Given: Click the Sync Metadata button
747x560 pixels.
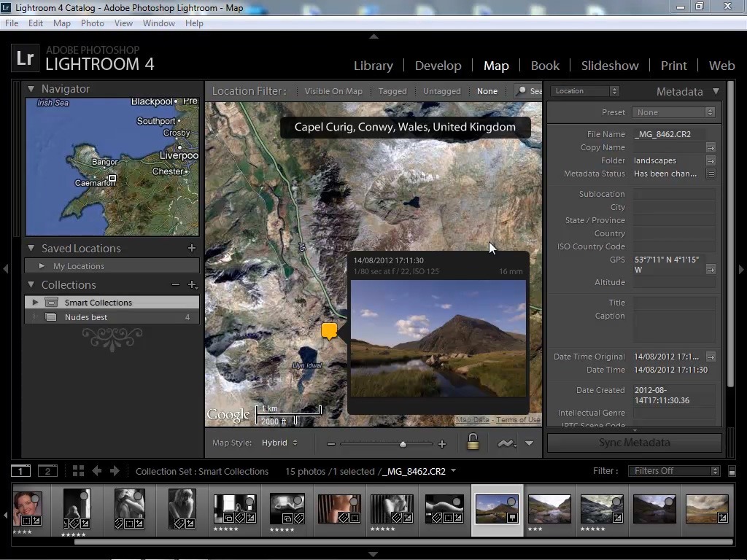Looking at the screenshot, I should pyautogui.click(x=634, y=443).
